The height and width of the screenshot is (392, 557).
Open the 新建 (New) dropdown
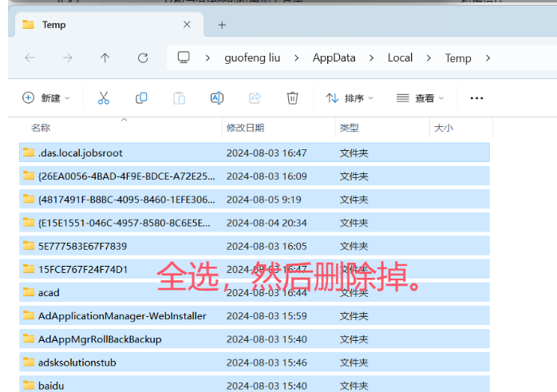46,97
